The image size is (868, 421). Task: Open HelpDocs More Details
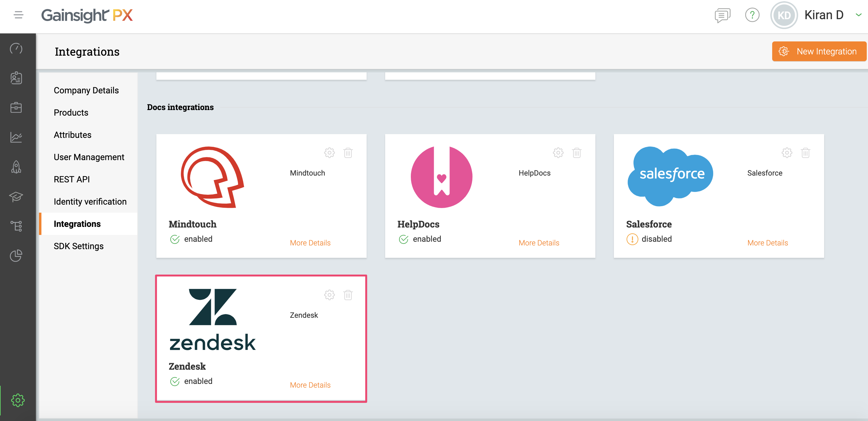[539, 243]
